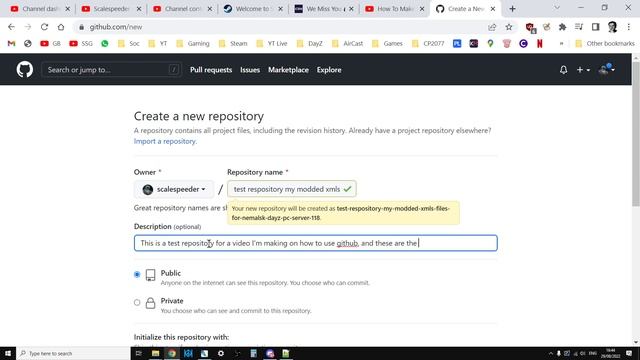Select the Private visibility option
The height and width of the screenshot is (360, 640).
[x=137, y=302]
